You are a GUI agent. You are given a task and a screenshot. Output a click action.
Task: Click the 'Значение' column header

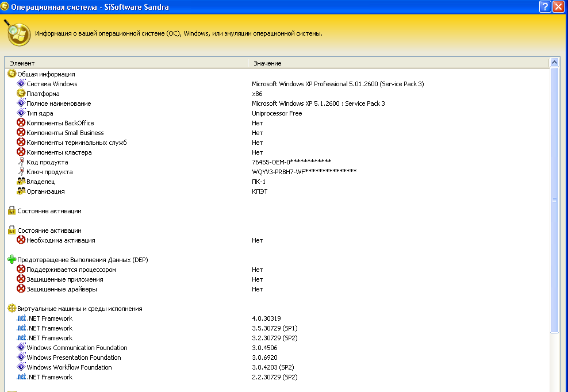point(398,63)
